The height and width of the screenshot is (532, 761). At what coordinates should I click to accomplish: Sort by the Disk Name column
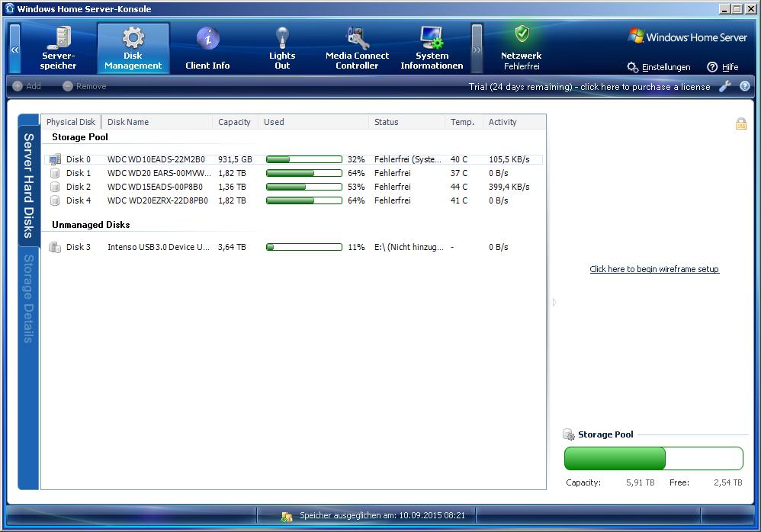coord(157,122)
